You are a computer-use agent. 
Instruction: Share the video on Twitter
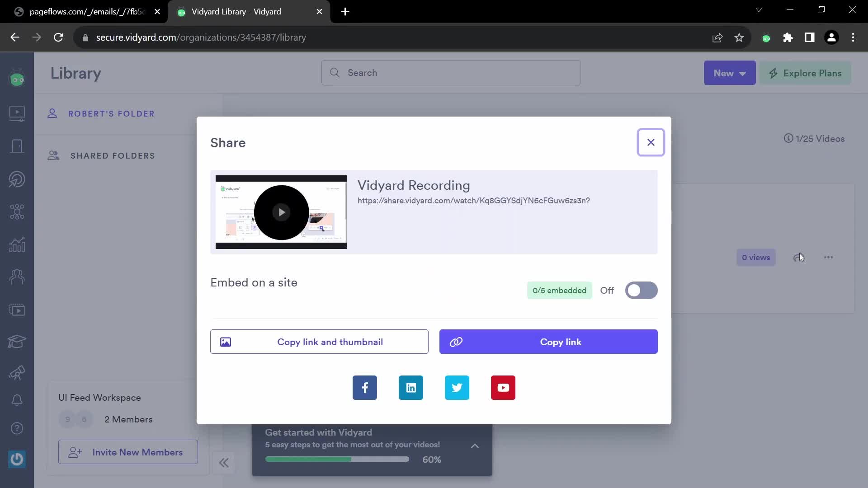pyautogui.click(x=457, y=388)
